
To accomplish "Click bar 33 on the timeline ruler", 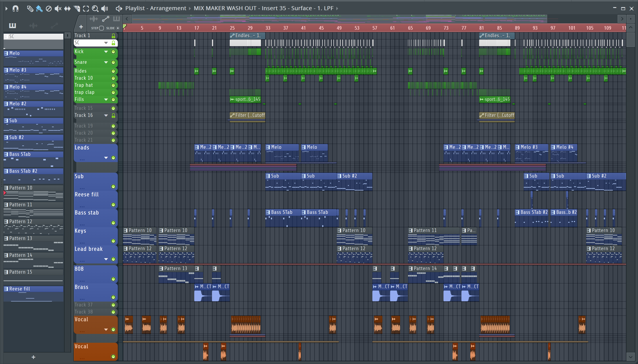I will pos(268,28).
